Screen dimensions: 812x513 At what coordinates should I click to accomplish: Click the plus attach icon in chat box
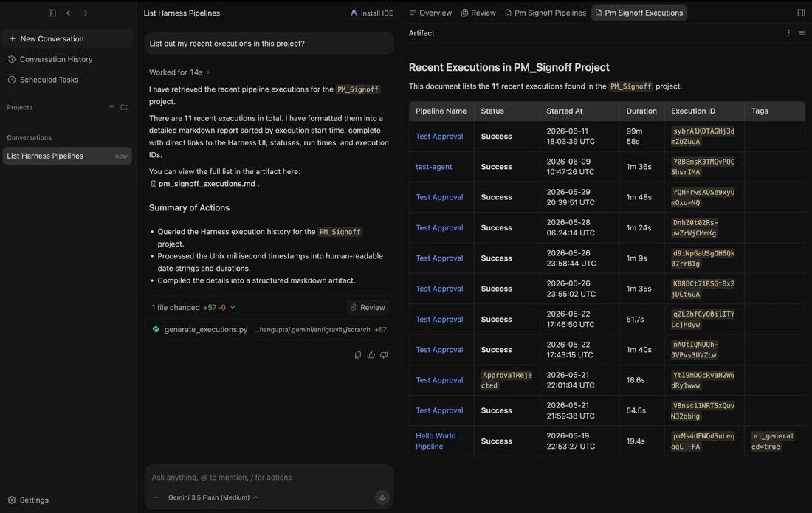click(156, 497)
